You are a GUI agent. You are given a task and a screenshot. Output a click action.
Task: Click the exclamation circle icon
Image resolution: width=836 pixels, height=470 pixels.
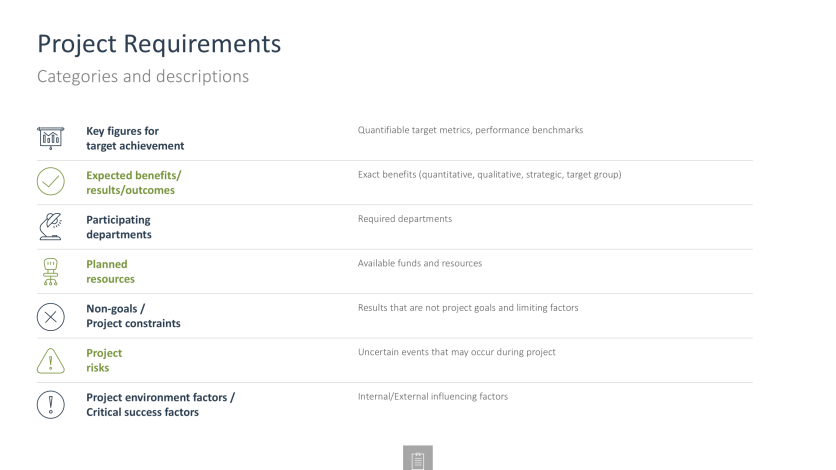50,404
